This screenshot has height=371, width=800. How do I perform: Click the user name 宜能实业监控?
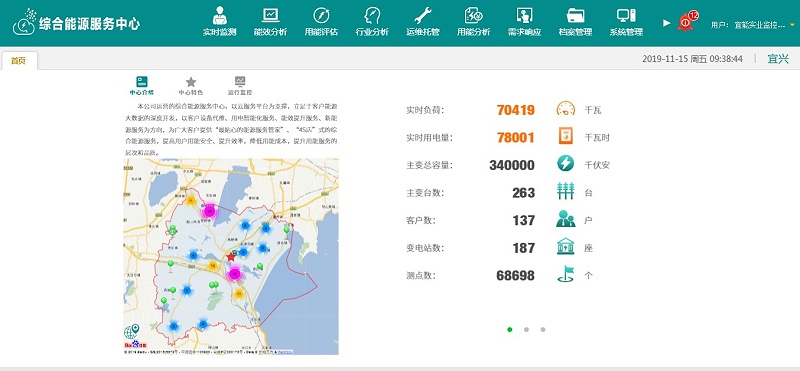tap(759, 24)
